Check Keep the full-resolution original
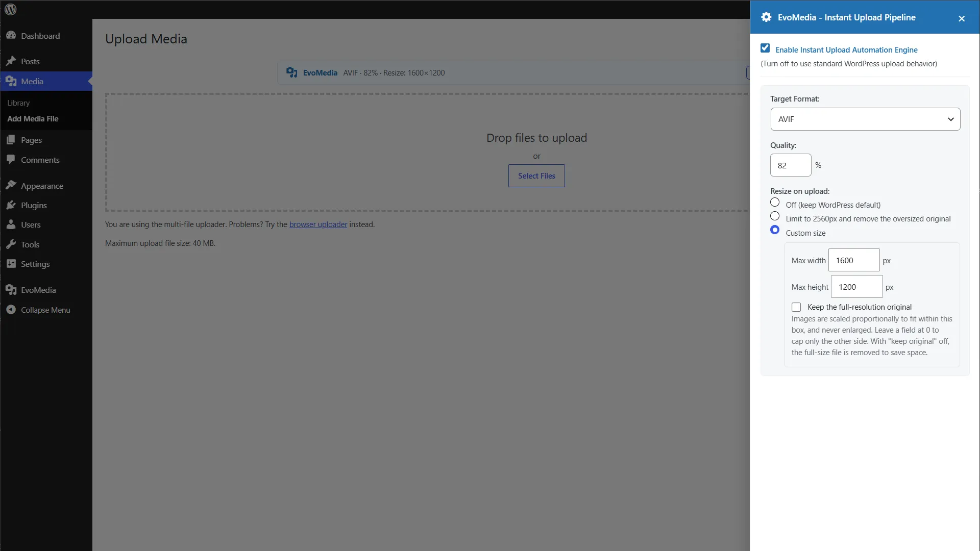 point(796,307)
